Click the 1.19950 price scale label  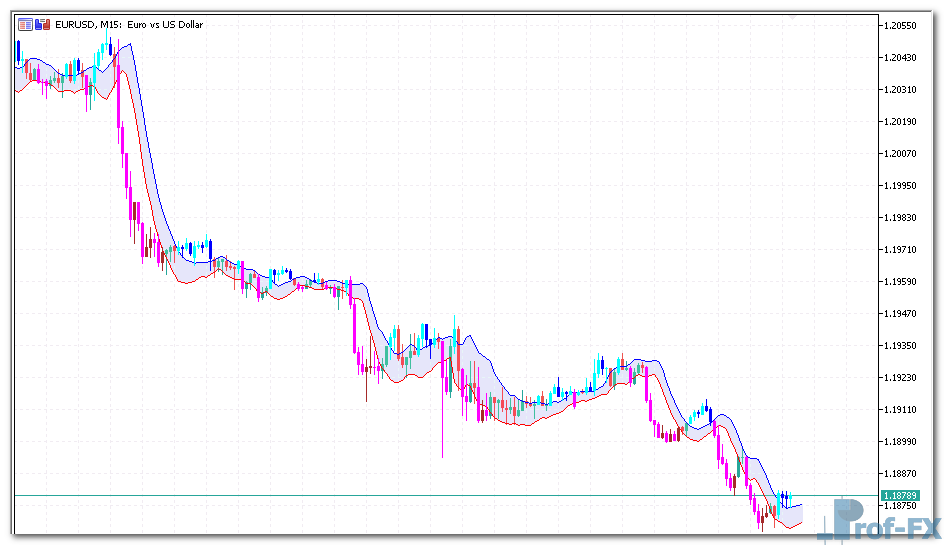click(900, 185)
